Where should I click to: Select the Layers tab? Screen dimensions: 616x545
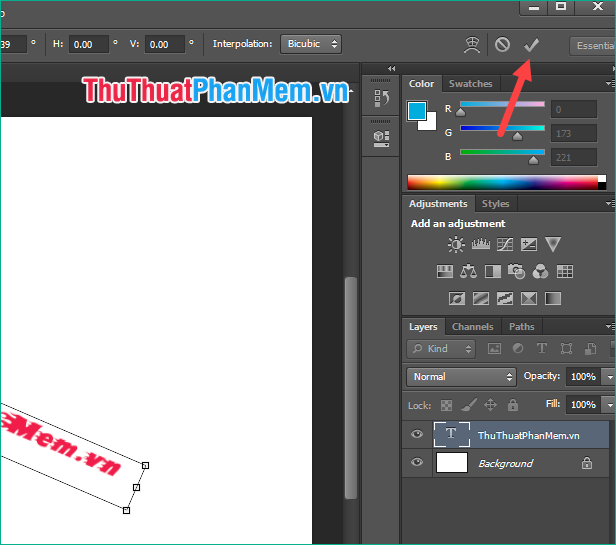coord(423,327)
